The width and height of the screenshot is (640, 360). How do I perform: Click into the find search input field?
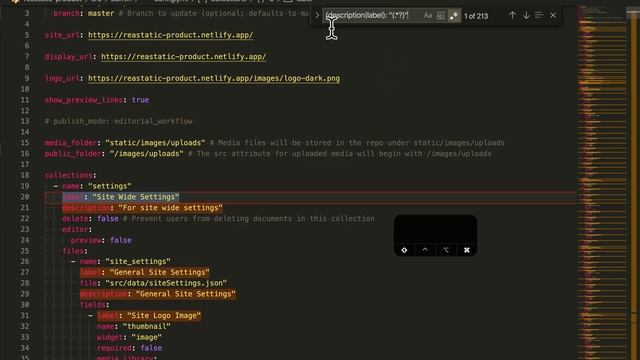[371, 16]
